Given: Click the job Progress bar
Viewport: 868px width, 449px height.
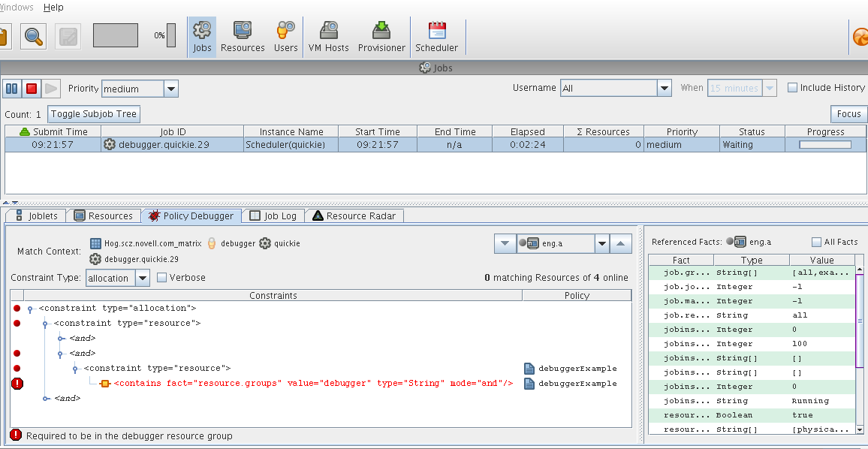Looking at the screenshot, I should (824, 144).
